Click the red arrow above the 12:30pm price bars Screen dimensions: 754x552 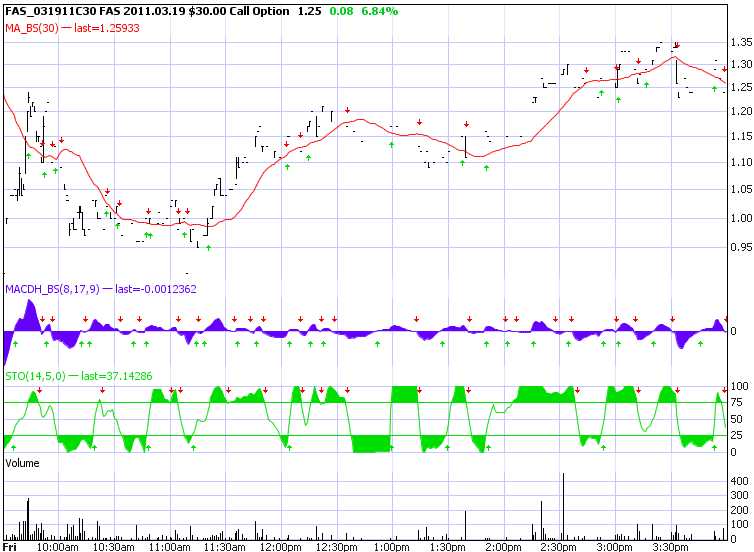[345, 108]
